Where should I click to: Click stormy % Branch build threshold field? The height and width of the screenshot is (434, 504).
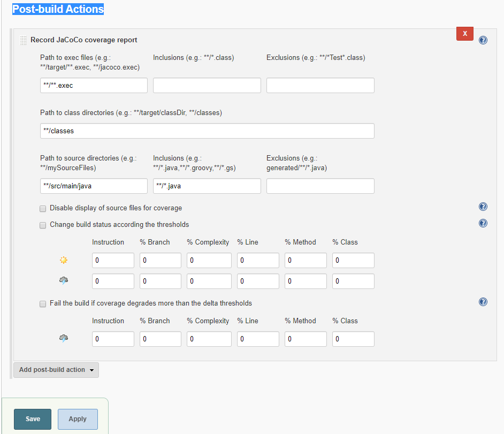tap(161, 281)
